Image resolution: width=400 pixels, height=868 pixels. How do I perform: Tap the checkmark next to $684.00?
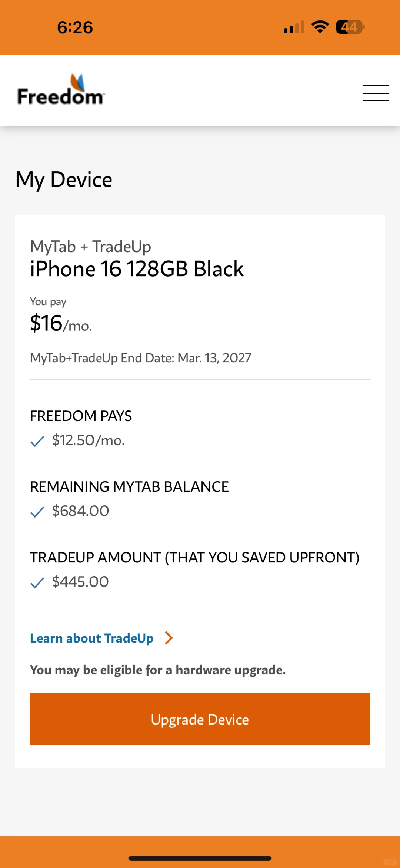click(x=37, y=512)
